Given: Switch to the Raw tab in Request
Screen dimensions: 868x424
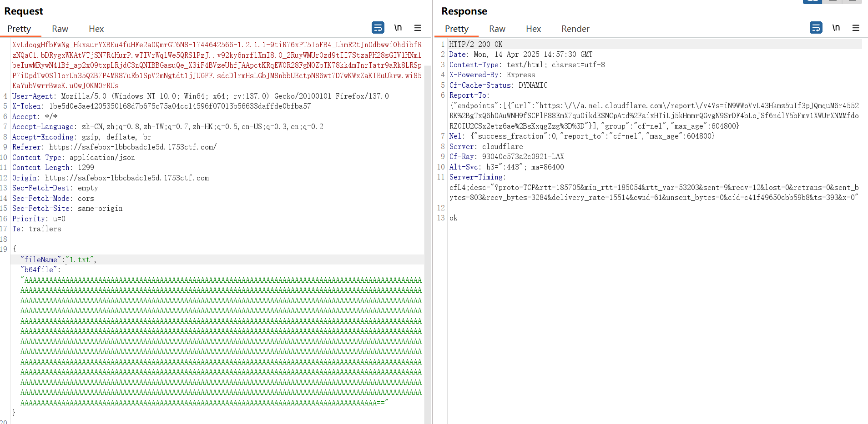Looking at the screenshot, I should (60, 29).
